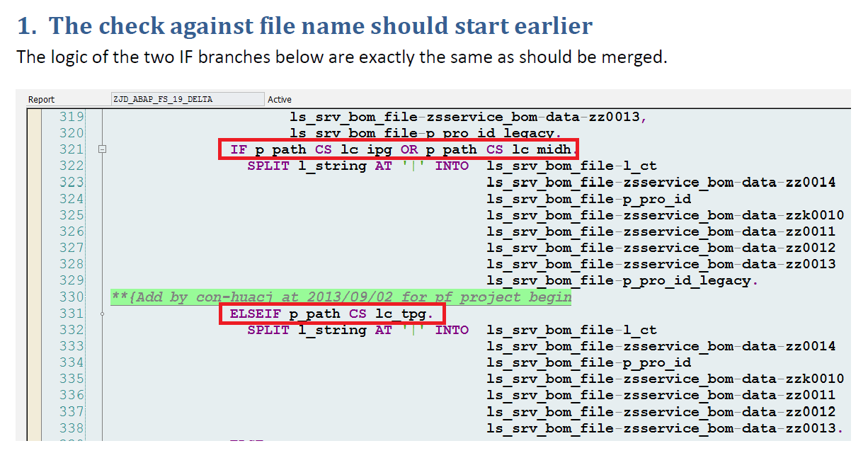Click the 'ELSEIF p_path CS lc_tpg.' statement

[332, 314]
